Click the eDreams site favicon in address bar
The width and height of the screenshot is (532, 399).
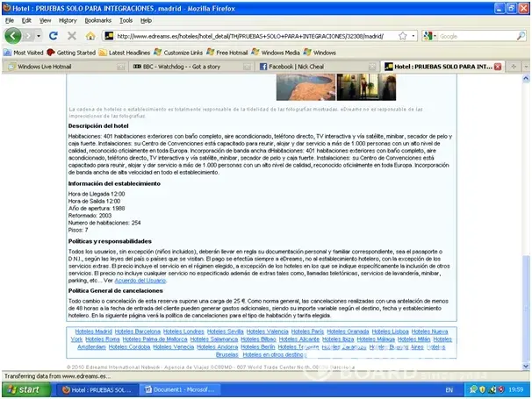(109, 36)
